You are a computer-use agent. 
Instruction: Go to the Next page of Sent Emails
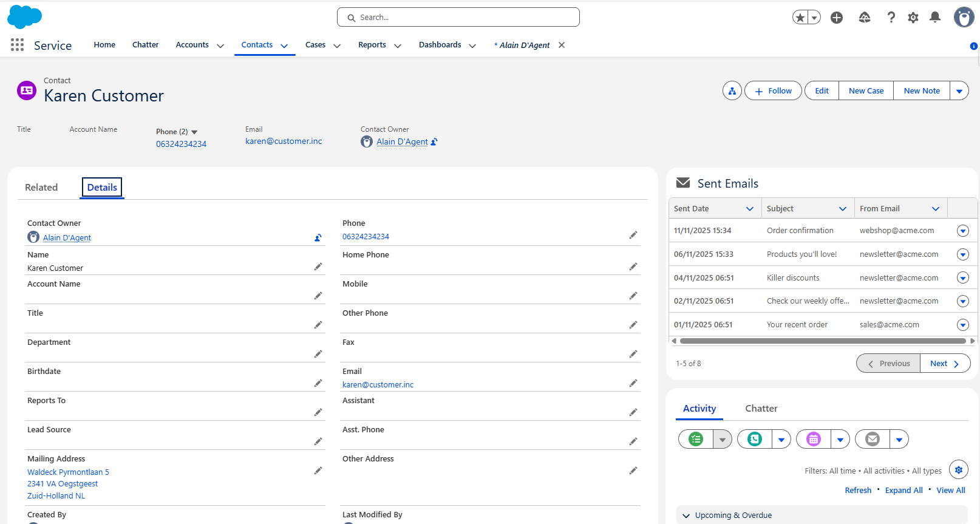pos(945,364)
